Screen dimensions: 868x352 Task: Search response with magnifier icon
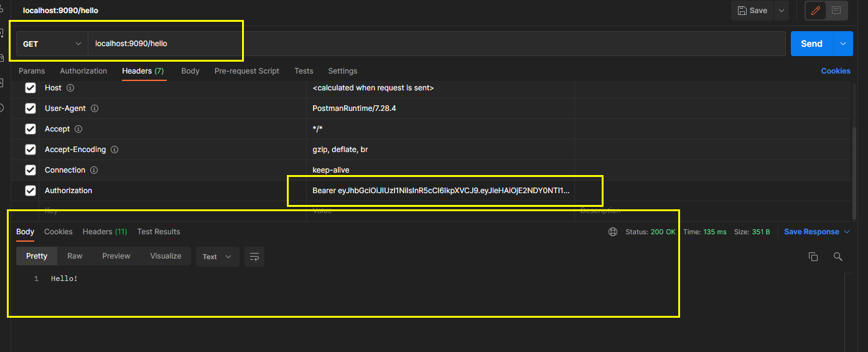838,257
